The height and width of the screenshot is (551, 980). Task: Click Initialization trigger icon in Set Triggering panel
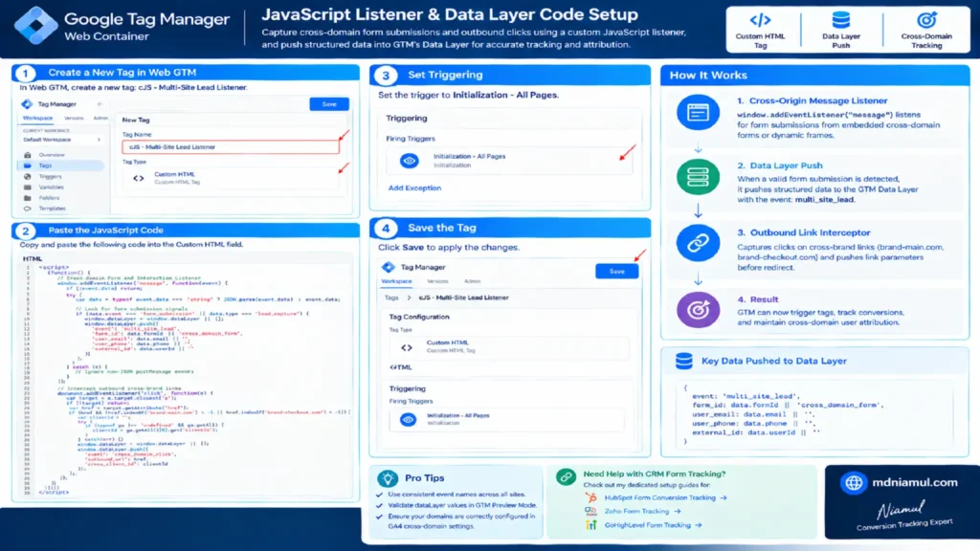click(410, 161)
